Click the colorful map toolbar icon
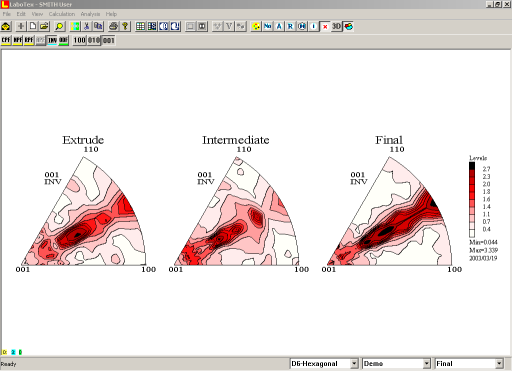The width and height of the screenshot is (512, 371). (75, 26)
